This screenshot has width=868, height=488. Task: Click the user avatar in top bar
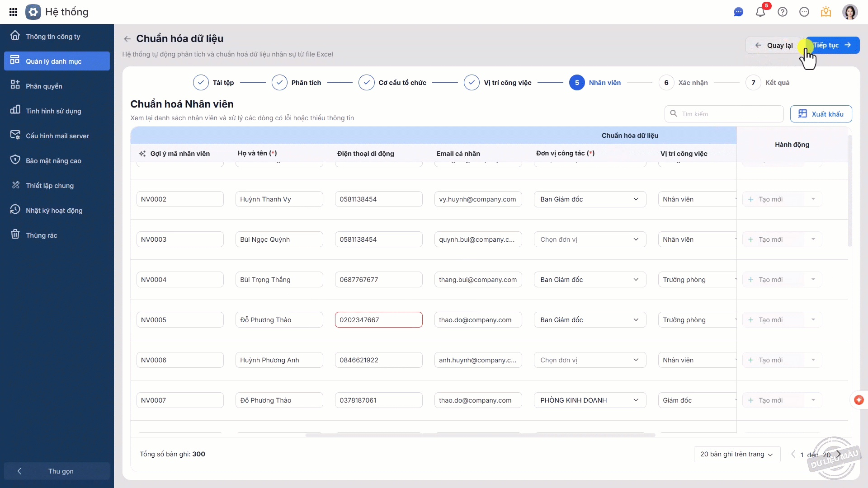849,12
